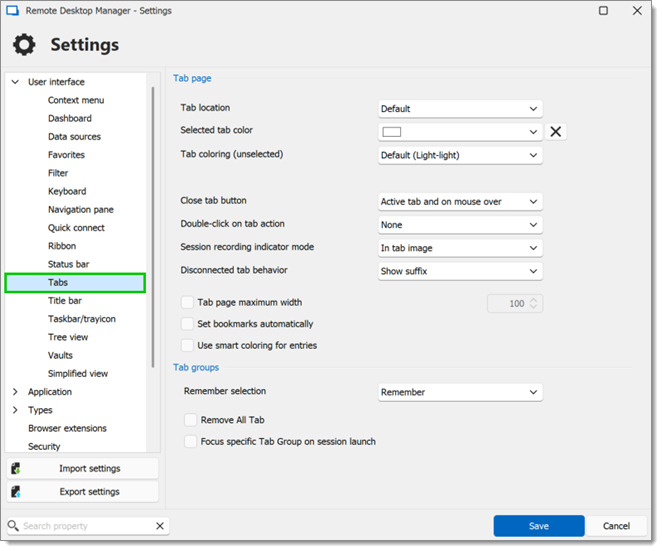Click the search magnifier icon
Image resolution: width=662 pixels, height=551 pixels.
click(13, 526)
